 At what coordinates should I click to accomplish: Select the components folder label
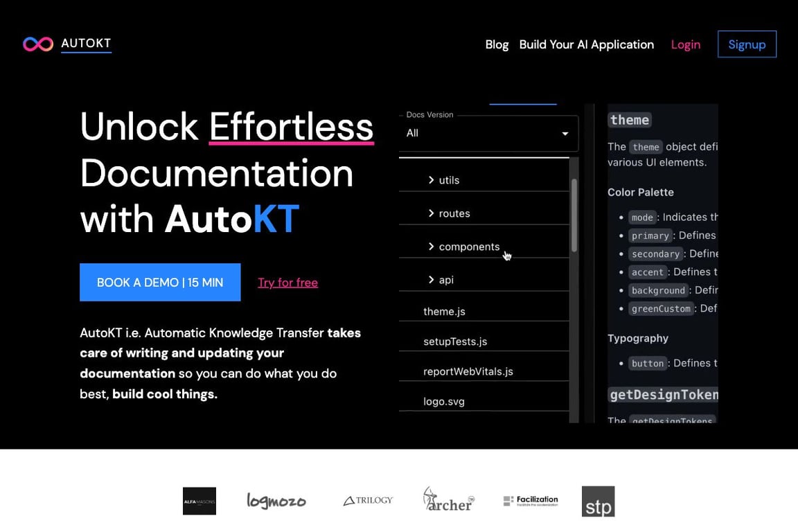(x=469, y=247)
